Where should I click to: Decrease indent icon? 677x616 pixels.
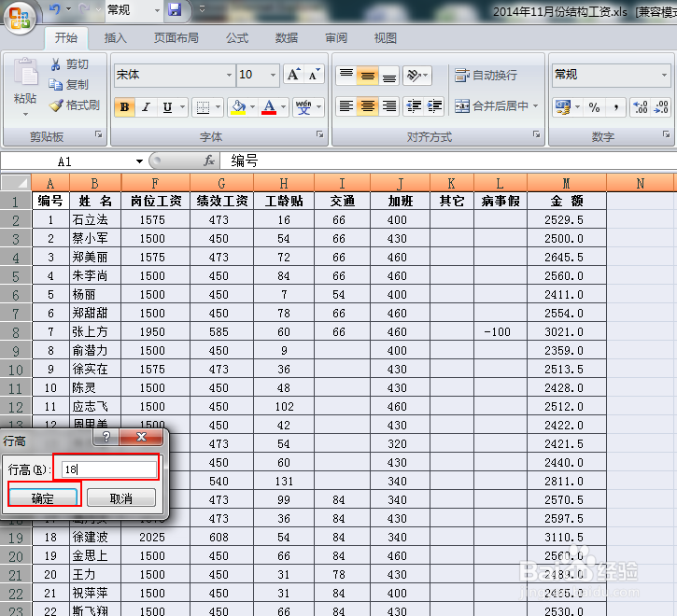(x=414, y=106)
